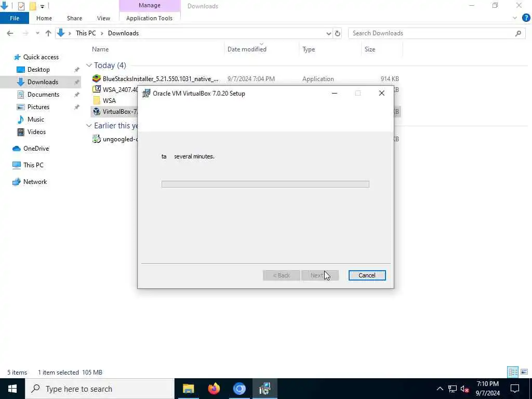This screenshot has width=532, height=399.
Task: Cancel the VirtualBox setup
Action: (367, 275)
